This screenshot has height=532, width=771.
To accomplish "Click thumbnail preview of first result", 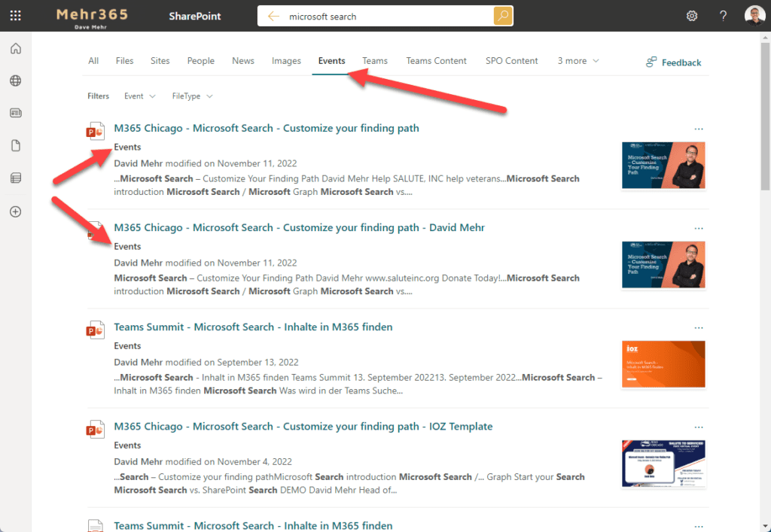I will 663,165.
